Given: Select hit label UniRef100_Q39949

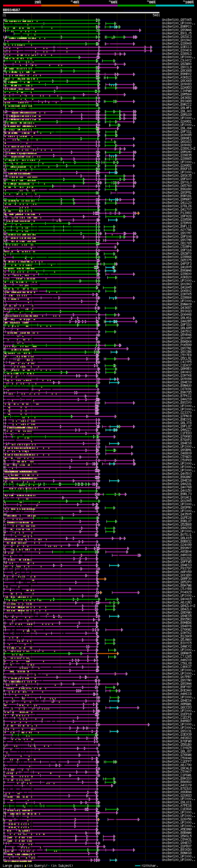Looking at the screenshot, I should 177,43.
